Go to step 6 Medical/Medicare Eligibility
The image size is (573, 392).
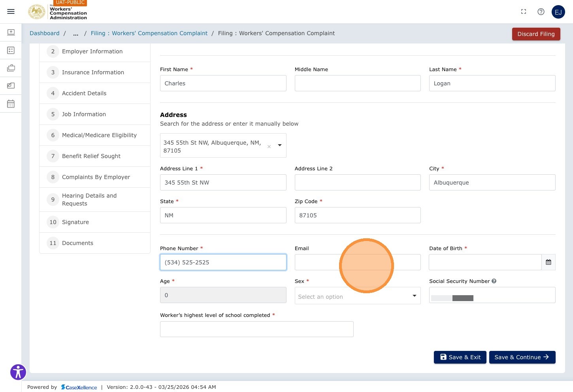click(x=95, y=135)
